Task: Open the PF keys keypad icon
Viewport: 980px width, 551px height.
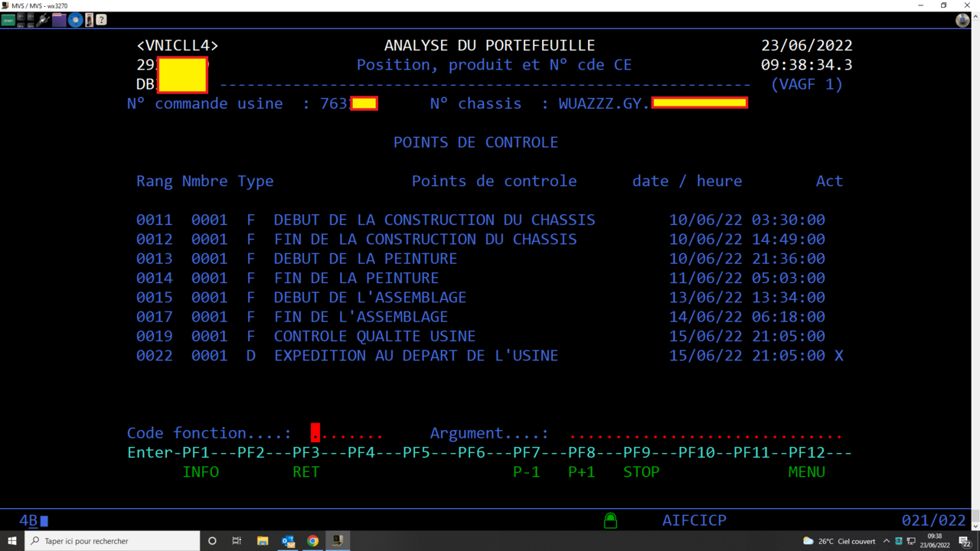Action: 25,20
